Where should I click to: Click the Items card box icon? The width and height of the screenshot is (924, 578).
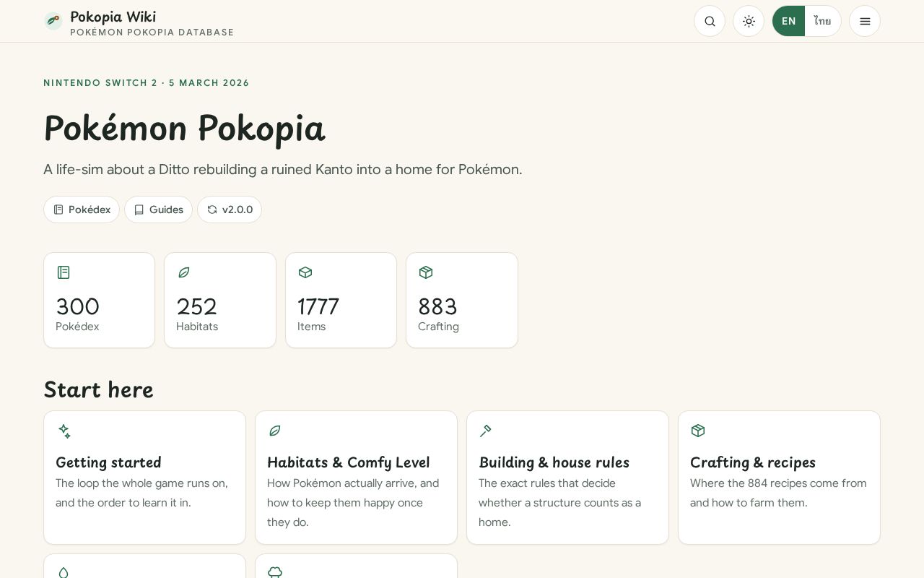click(305, 272)
